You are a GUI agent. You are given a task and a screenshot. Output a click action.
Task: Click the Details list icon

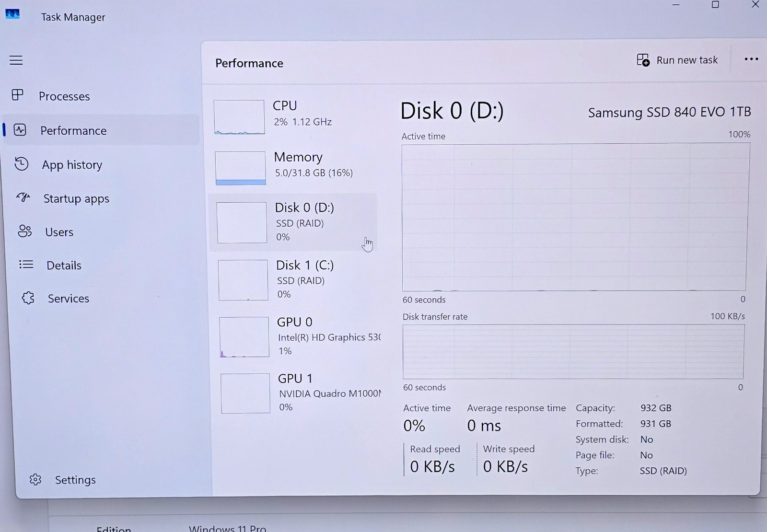click(26, 264)
